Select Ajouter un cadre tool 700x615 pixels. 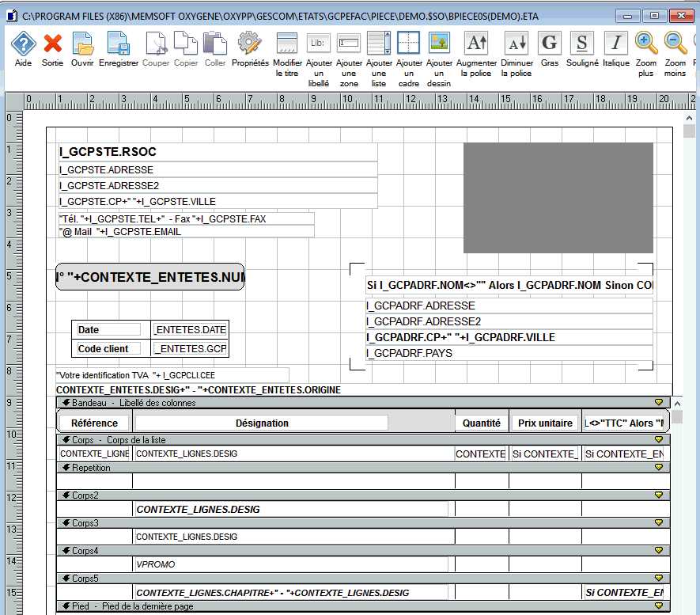408,44
